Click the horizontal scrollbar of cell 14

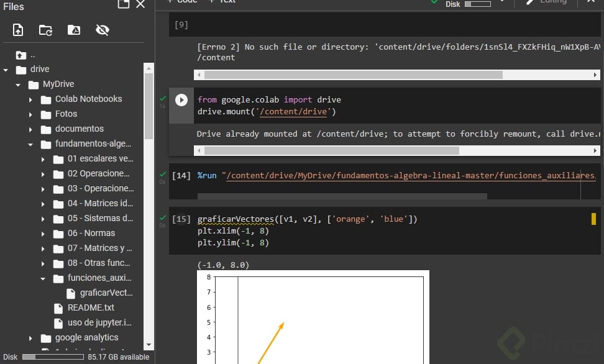point(342,196)
